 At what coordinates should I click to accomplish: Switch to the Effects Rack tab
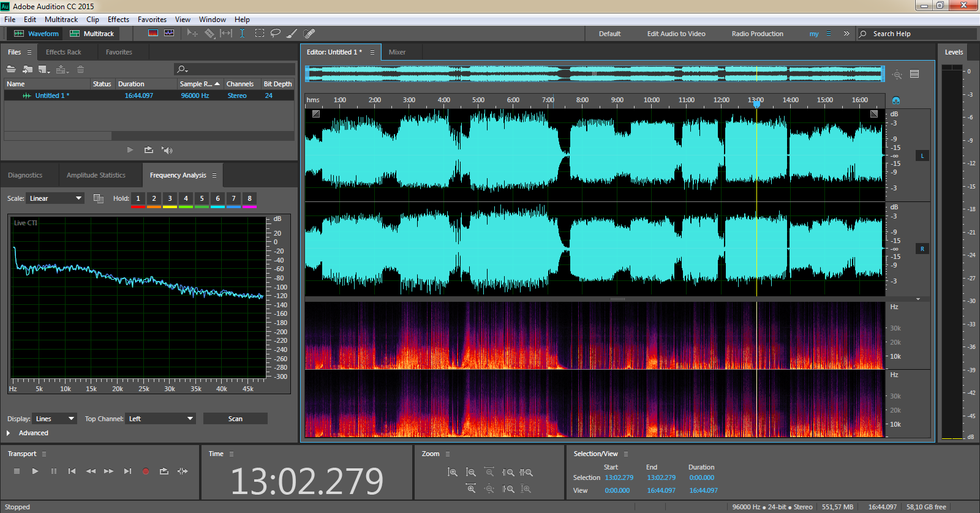63,52
